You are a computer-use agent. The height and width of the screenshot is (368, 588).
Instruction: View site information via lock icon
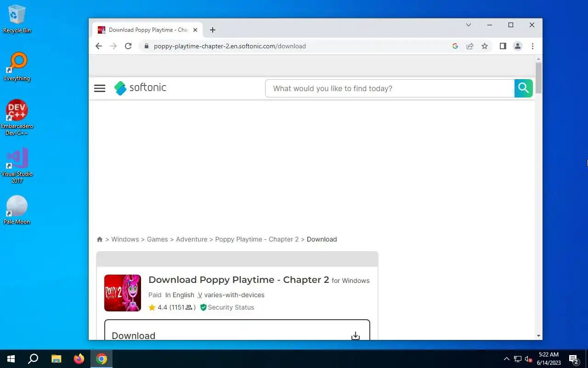[147, 46]
